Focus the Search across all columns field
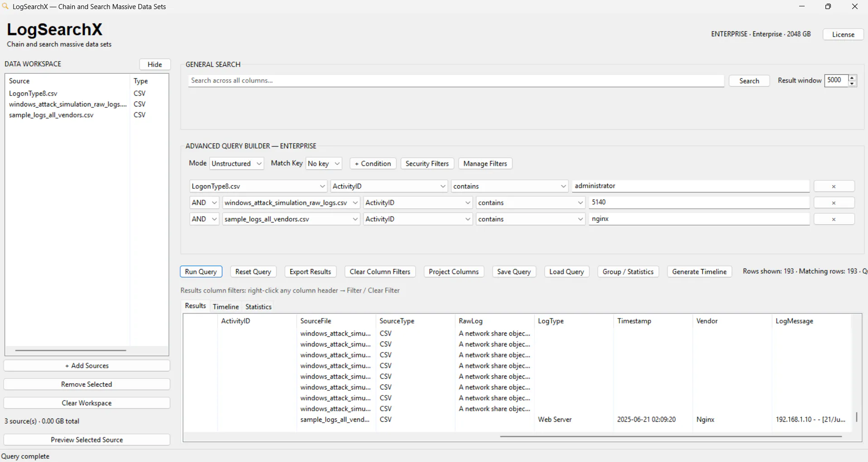The image size is (868, 462). tap(456, 81)
